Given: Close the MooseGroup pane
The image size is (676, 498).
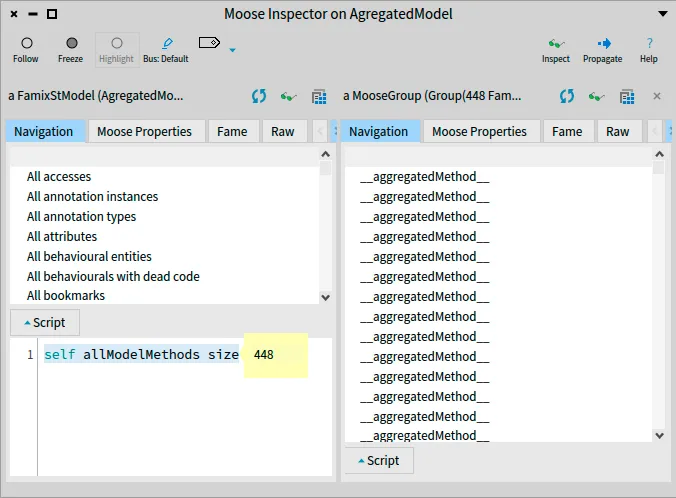Looking at the screenshot, I should click(657, 96).
